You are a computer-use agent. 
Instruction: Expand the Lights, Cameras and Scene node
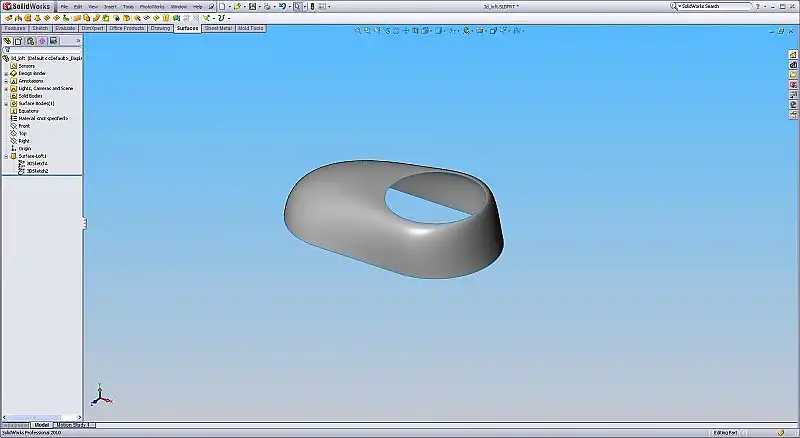tap(6, 88)
